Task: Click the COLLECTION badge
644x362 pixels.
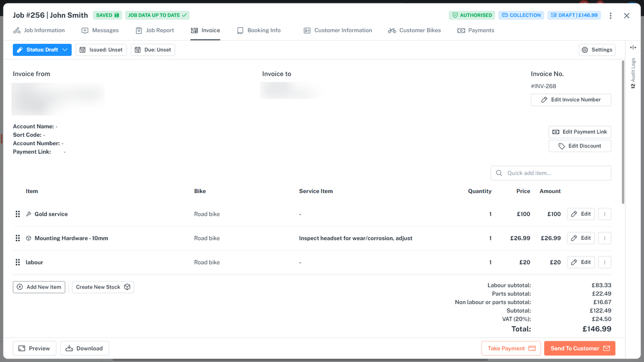Action: coord(521,16)
